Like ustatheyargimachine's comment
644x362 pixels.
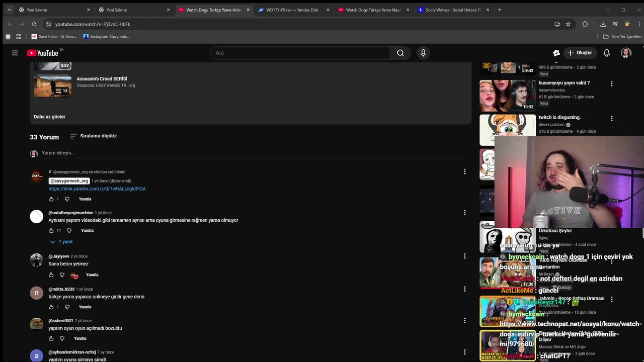[x=51, y=230]
